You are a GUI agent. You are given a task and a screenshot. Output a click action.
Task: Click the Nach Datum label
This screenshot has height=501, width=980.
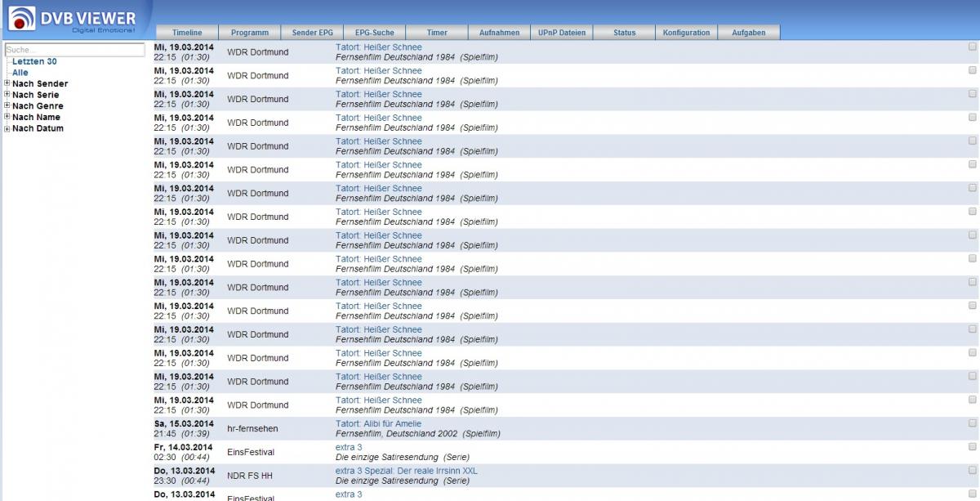(x=38, y=128)
